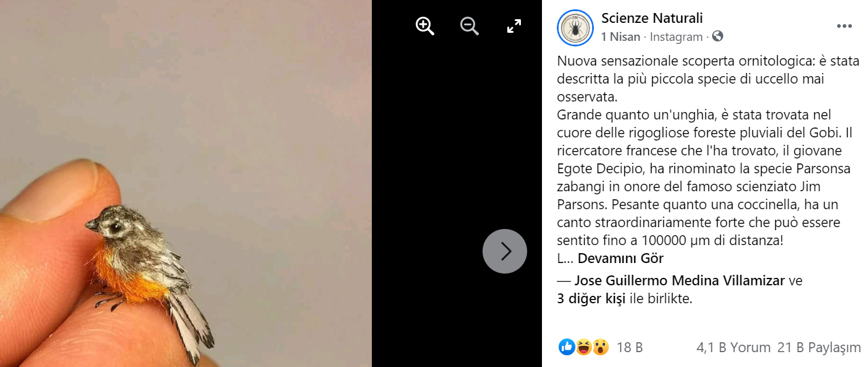Click the wow reaction emoji

point(600,347)
